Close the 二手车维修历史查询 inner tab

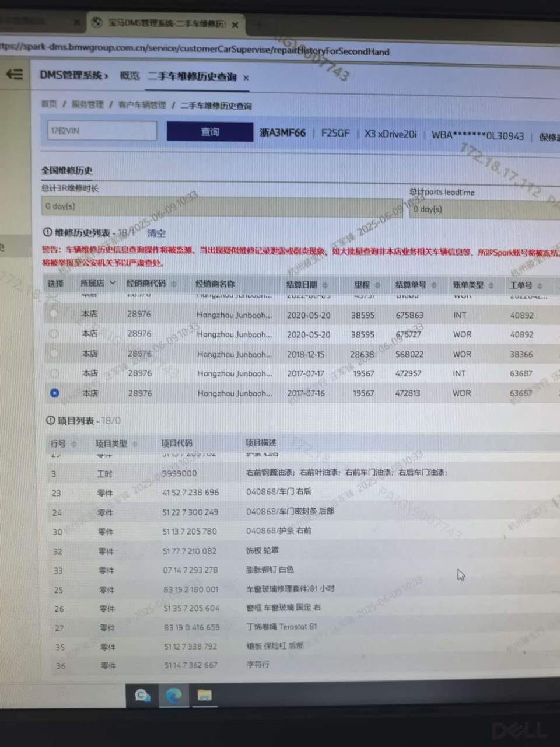pos(246,78)
